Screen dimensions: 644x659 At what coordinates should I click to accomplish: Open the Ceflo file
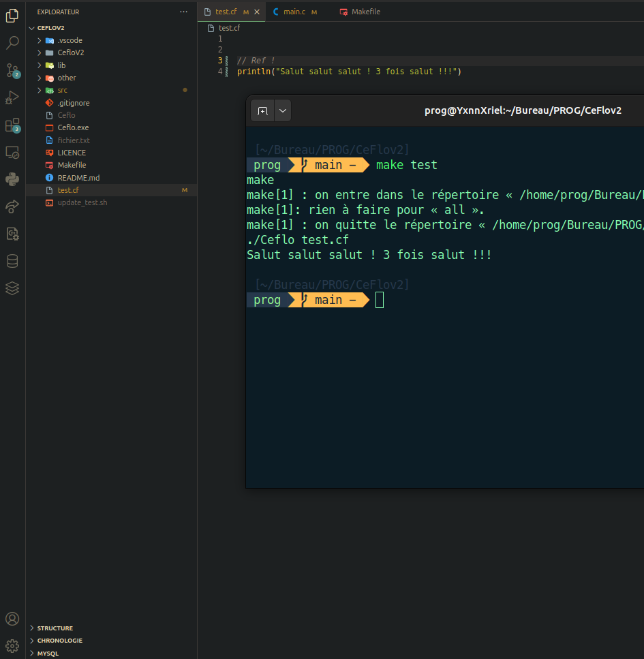point(111,115)
